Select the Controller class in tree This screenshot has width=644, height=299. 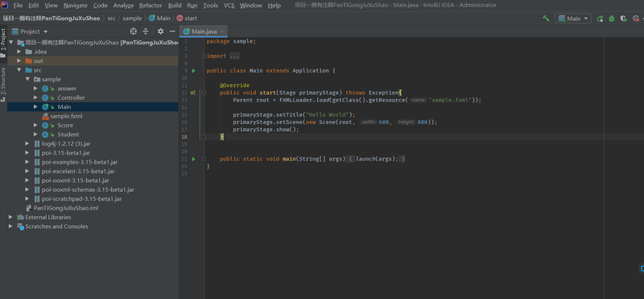[x=71, y=98]
